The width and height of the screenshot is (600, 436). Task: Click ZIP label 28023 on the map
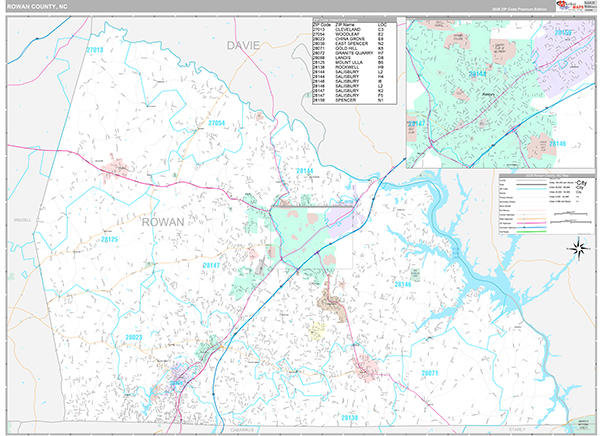click(134, 338)
